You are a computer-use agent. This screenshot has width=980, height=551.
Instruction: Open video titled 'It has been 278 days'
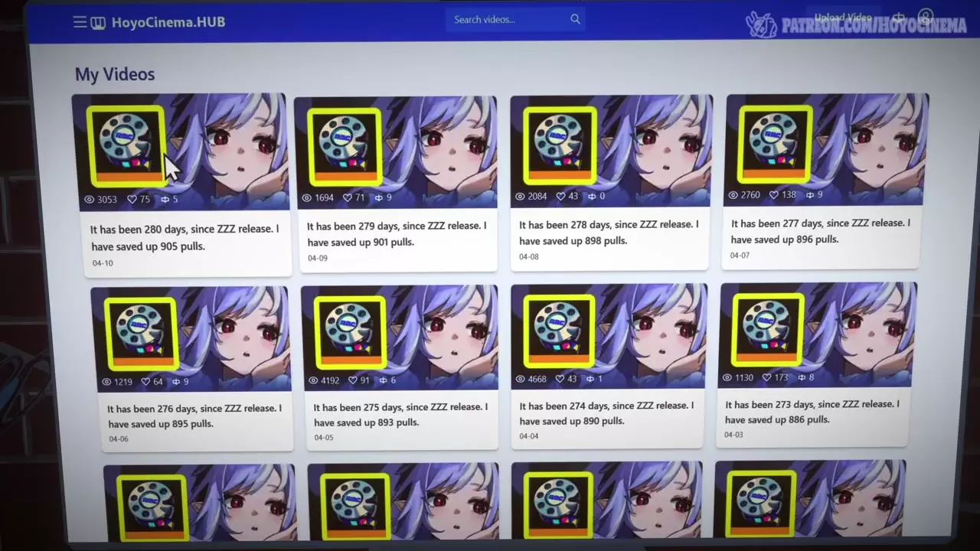point(609,233)
